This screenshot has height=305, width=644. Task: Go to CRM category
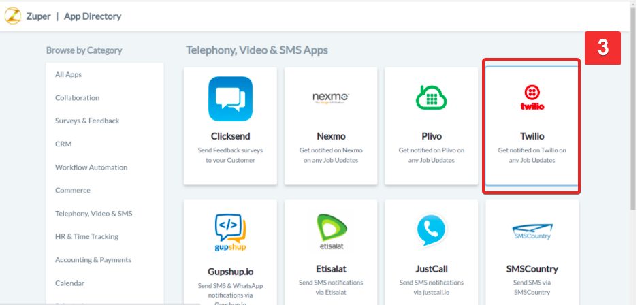pos(63,144)
